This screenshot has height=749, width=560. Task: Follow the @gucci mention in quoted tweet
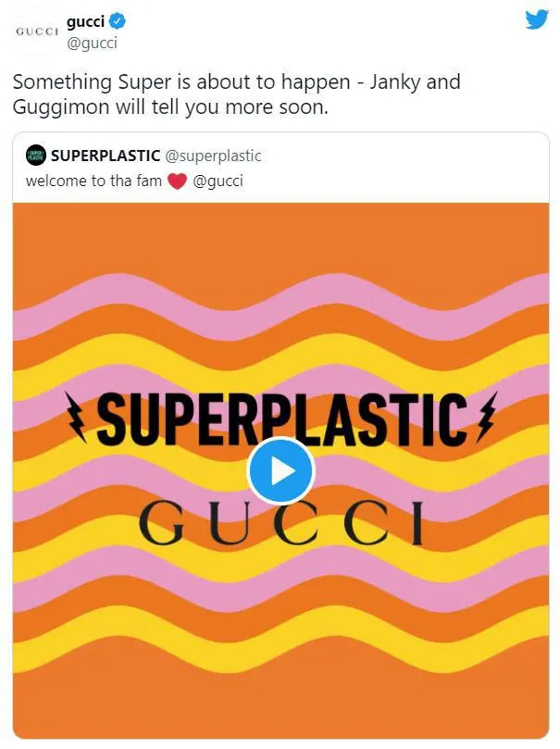(x=218, y=181)
